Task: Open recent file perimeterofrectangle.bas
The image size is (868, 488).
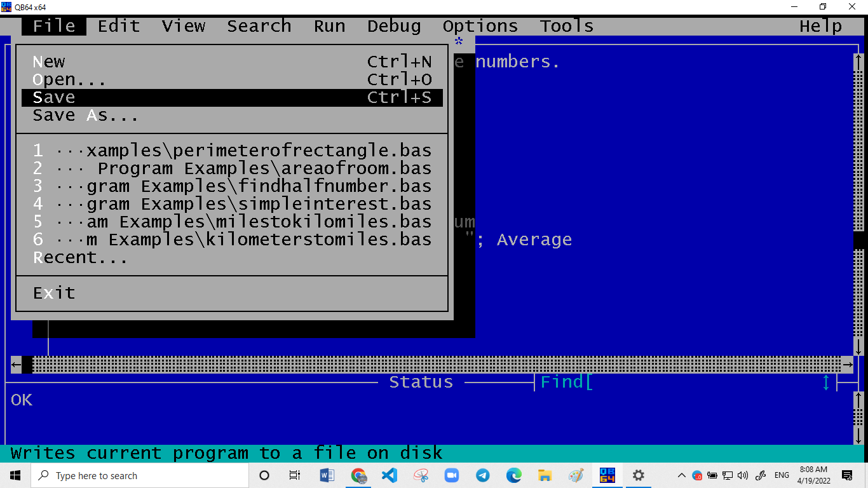Action: [232, 151]
